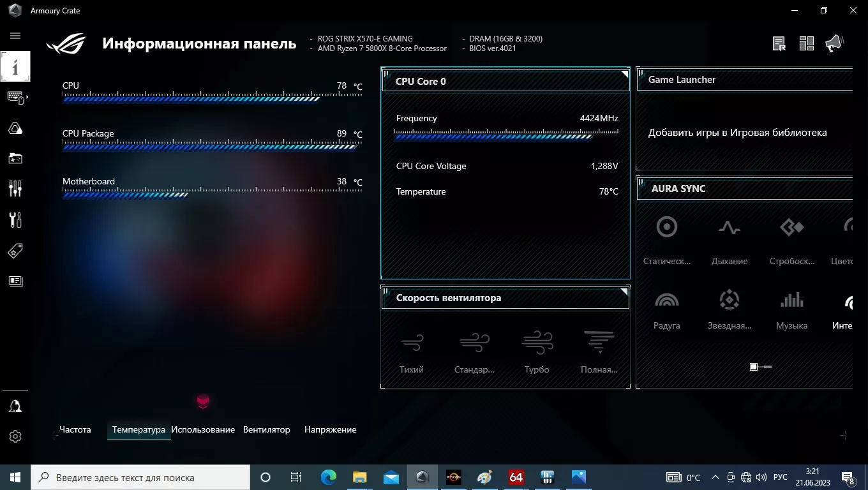Select the Home info icon in the sidebar
The width and height of the screenshot is (868, 490).
click(15, 66)
